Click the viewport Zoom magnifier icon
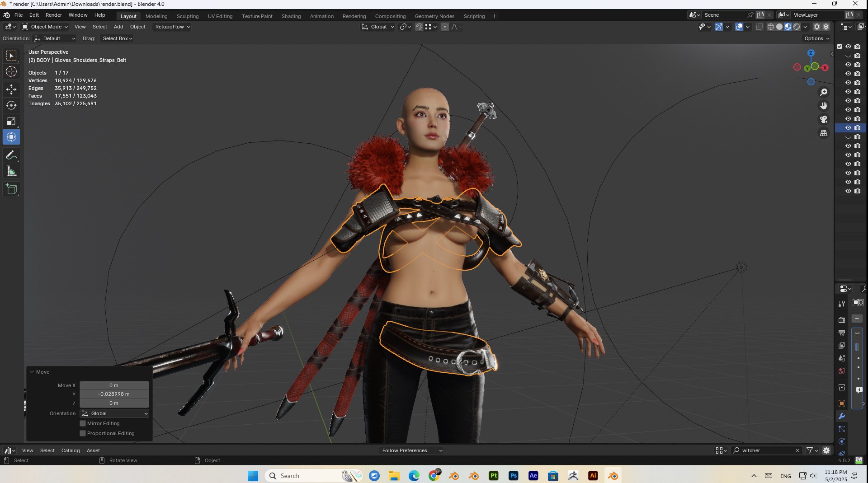 (824, 92)
